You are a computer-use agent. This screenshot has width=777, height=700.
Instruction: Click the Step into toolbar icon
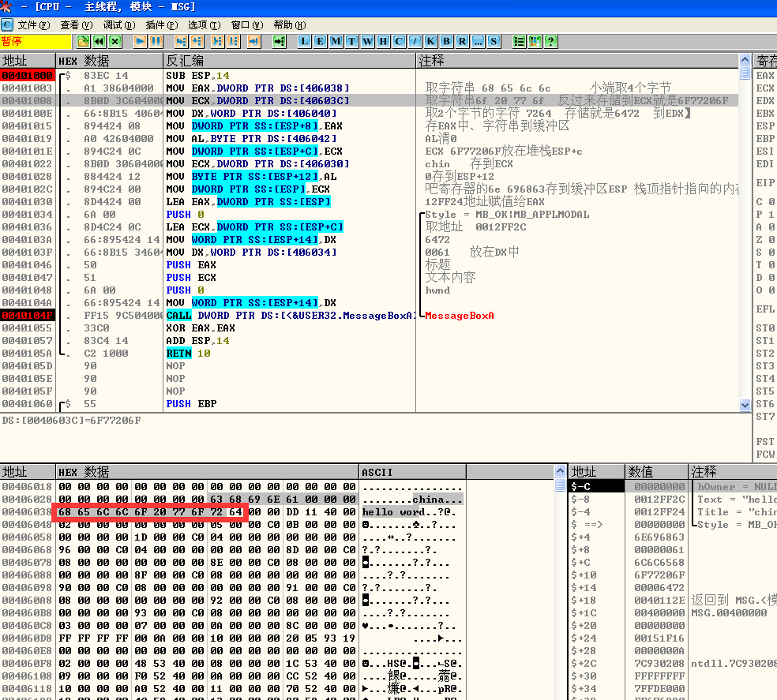(182, 42)
